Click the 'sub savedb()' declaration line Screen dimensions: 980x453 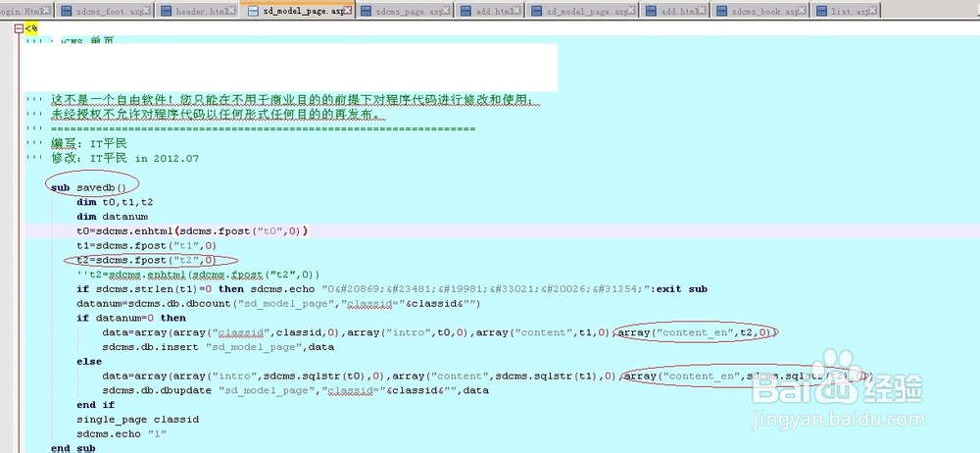(89, 187)
